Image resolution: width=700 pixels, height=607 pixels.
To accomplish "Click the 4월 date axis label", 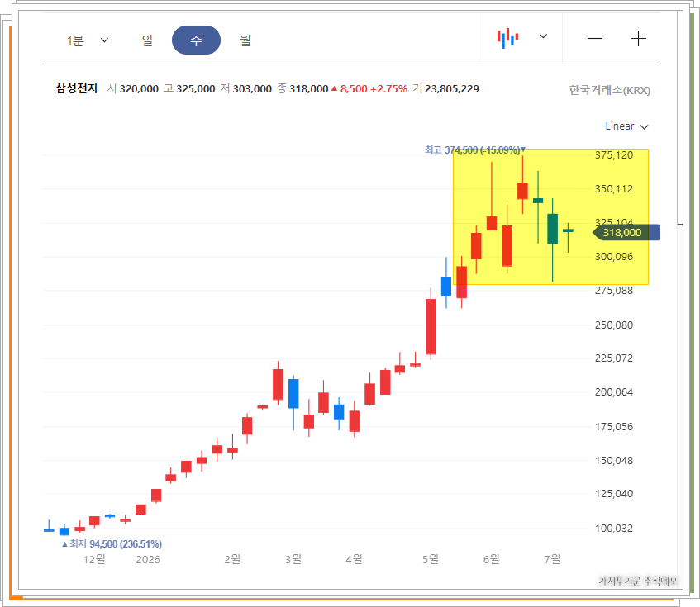I will (354, 559).
